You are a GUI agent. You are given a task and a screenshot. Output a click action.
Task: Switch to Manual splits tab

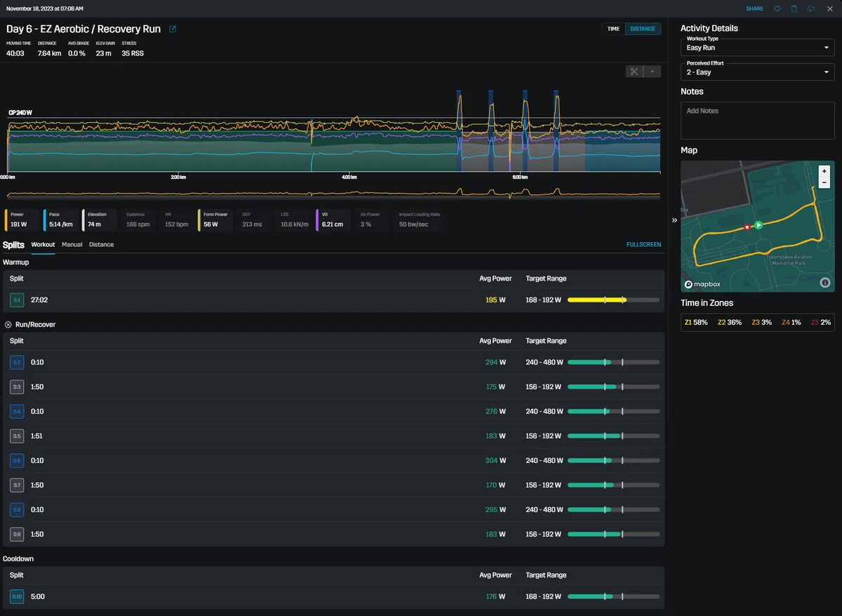72,245
